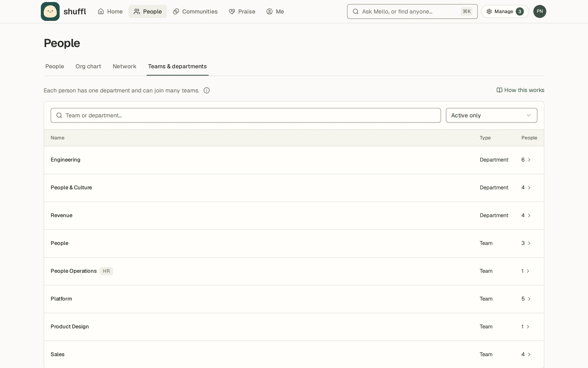Viewport: 588px width, 368px height.
Task: Switch to the Org chart tab
Action: (x=88, y=66)
